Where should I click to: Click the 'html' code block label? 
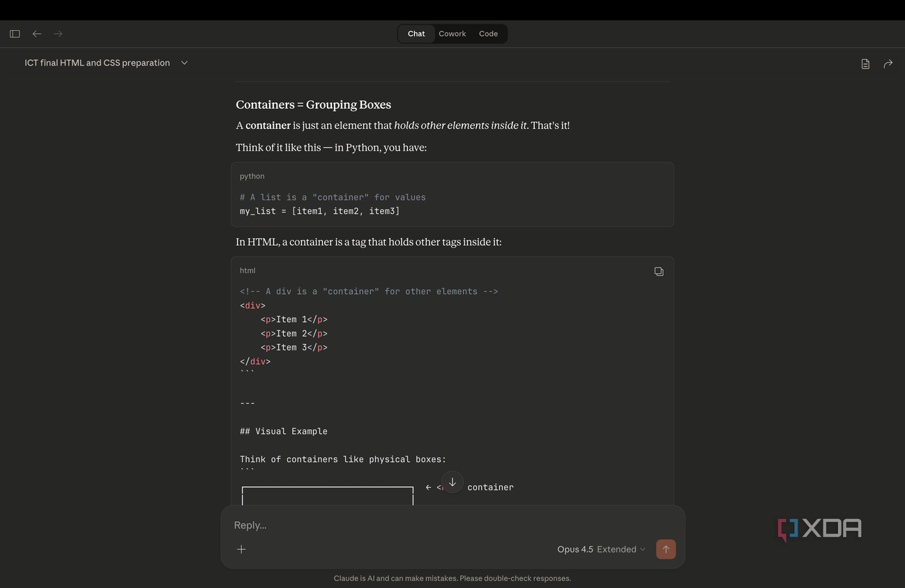(x=248, y=270)
